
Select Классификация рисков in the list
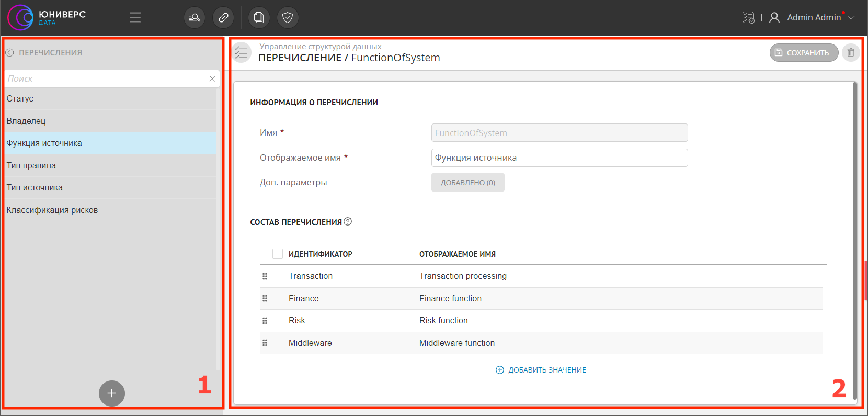[x=52, y=210]
